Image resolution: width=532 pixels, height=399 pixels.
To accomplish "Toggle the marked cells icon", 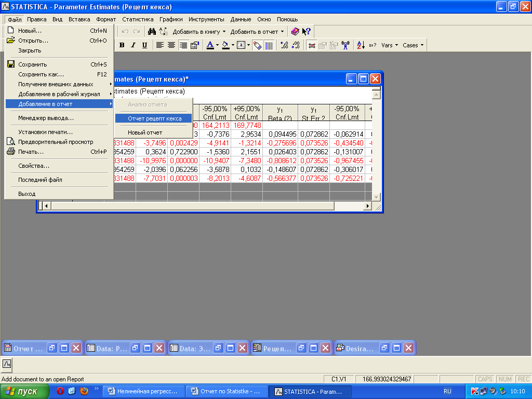I will [x=312, y=45].
